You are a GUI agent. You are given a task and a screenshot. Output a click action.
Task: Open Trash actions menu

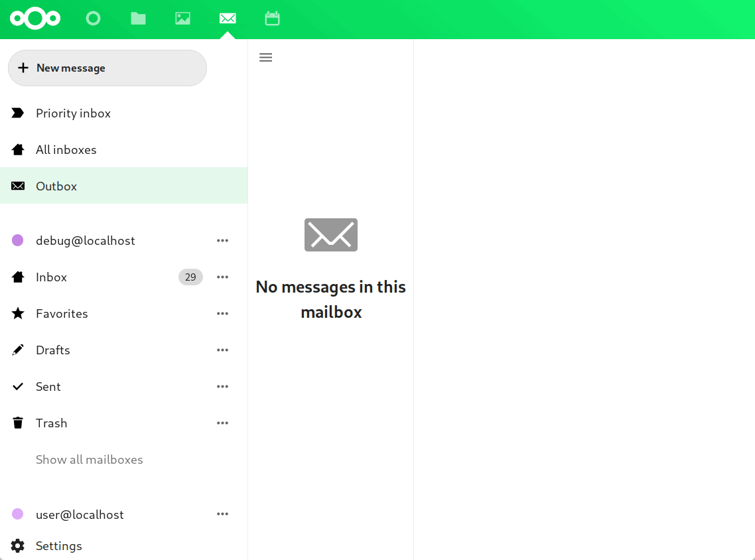222,423
